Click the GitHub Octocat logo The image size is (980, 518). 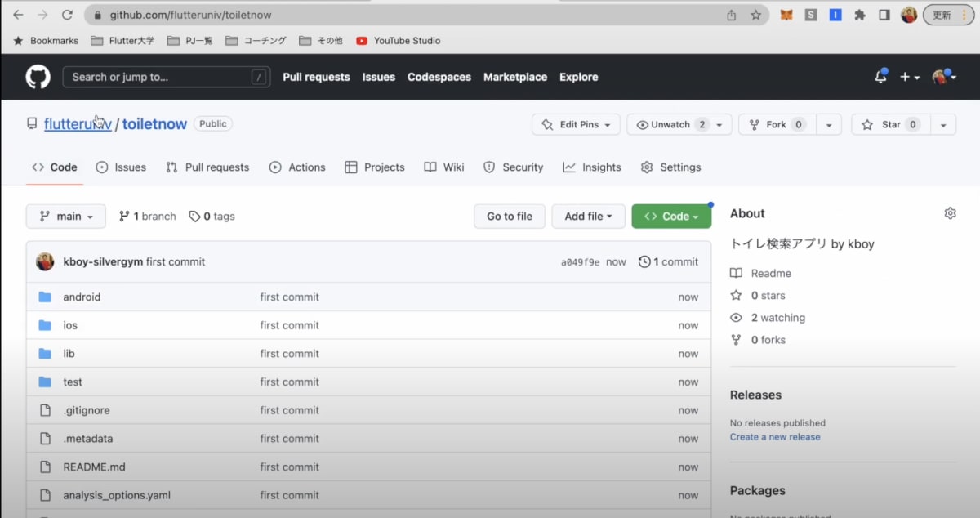click(38, 77)
